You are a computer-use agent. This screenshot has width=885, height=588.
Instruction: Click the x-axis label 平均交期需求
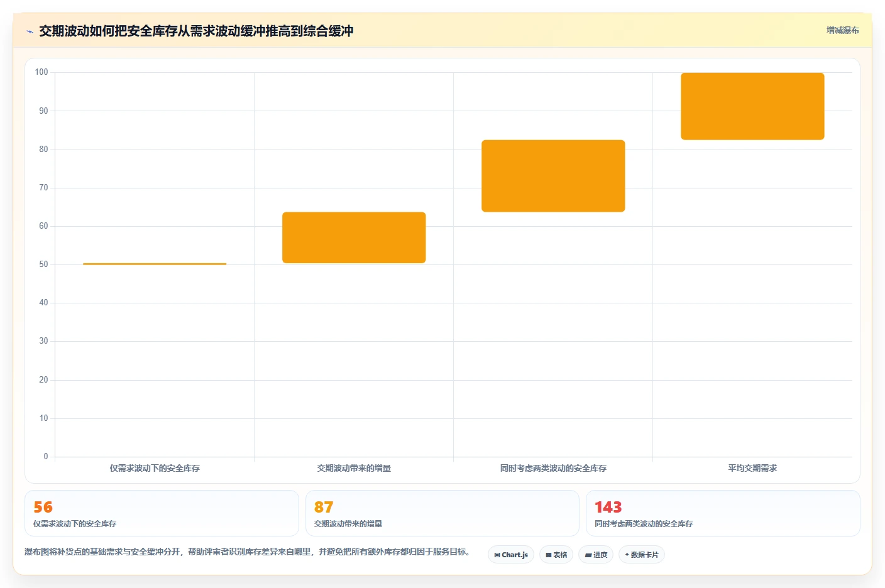tap(752, 468)
